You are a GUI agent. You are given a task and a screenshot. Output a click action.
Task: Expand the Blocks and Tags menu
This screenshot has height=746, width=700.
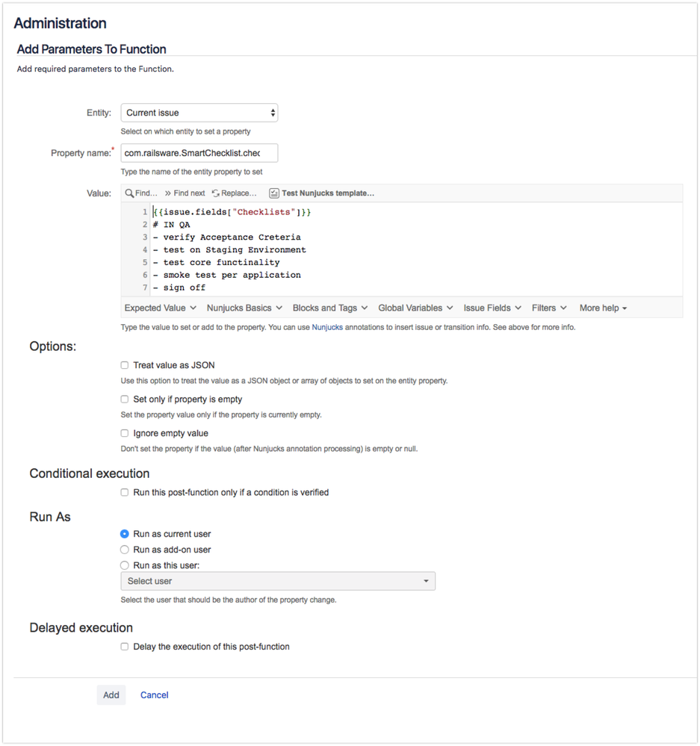[x=330, y=308]
